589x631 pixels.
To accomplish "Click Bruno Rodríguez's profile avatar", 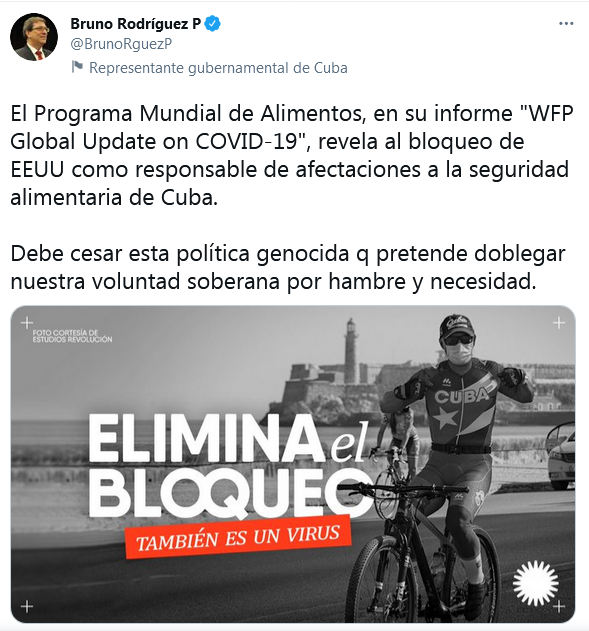I will click(x=34, y=37).
